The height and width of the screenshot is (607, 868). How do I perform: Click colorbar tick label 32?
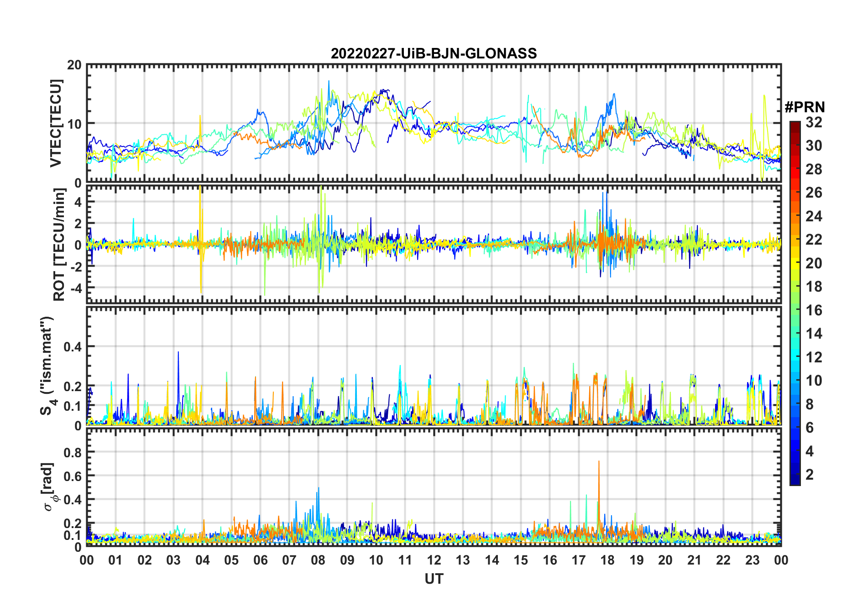point(814,122)
